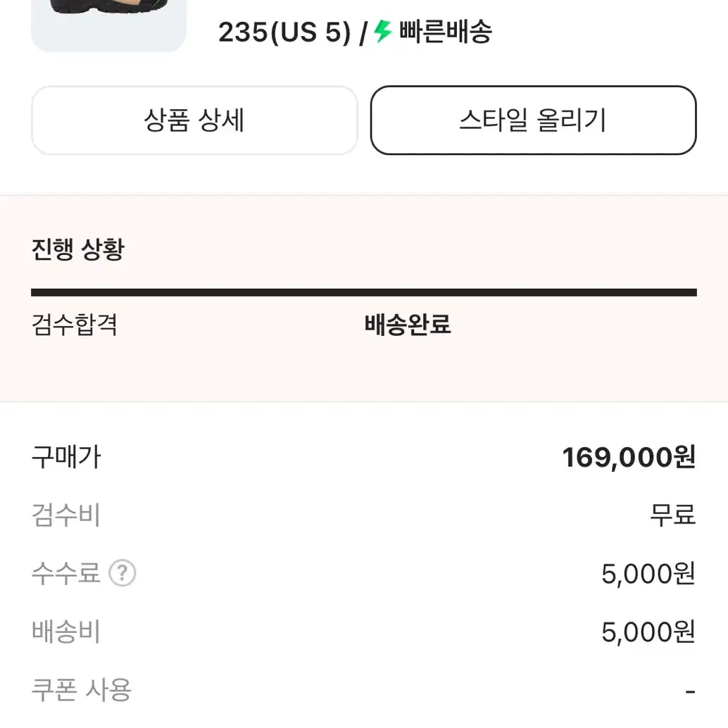Tap the 수수료 label text
This screenshot has height=728, width=728.
tap(66, 573)
